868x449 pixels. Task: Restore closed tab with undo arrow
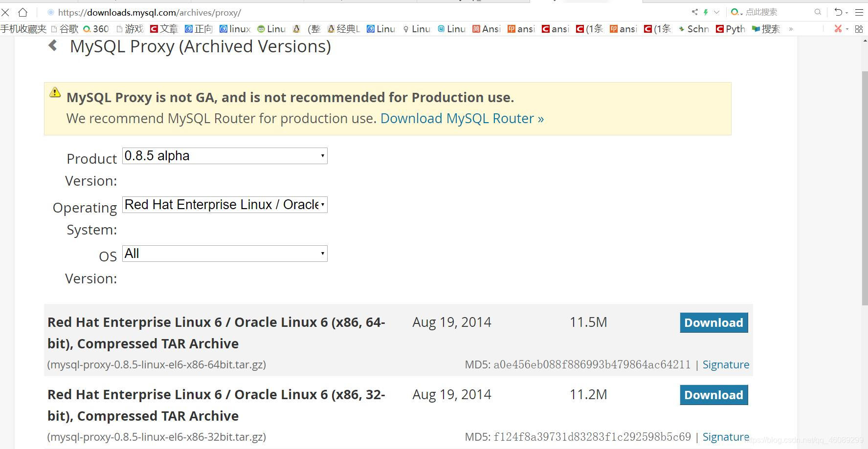pyautogui.click(x=838, y=12)
